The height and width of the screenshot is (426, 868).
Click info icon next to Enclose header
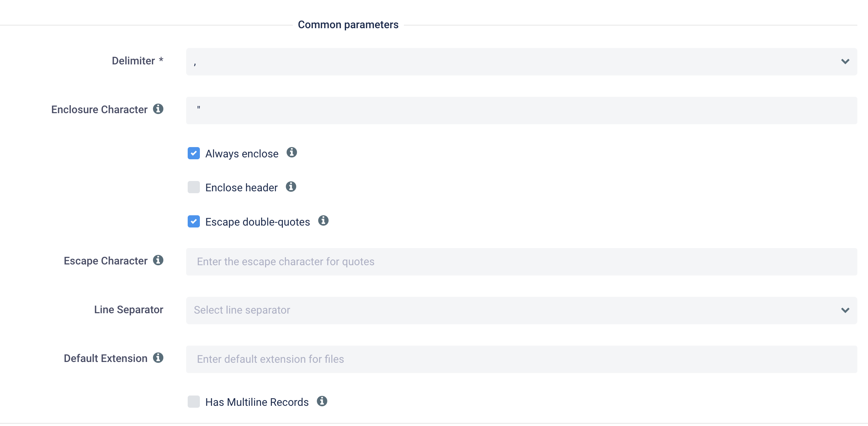(x=291, y=187)
